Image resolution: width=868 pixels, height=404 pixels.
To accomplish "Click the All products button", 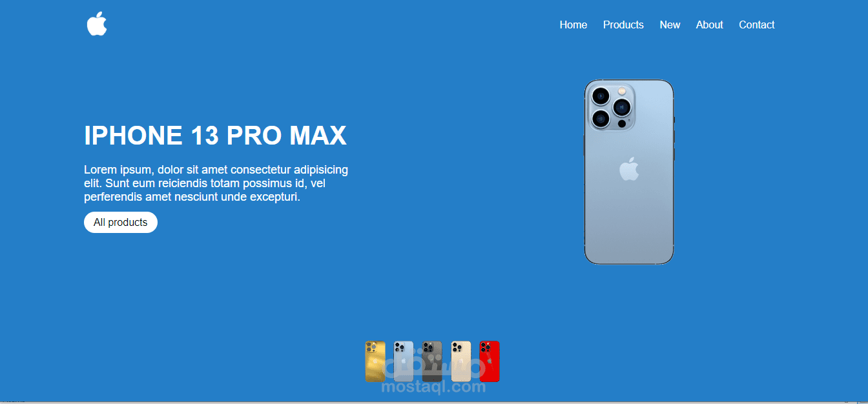I will [x=121, y=222].
